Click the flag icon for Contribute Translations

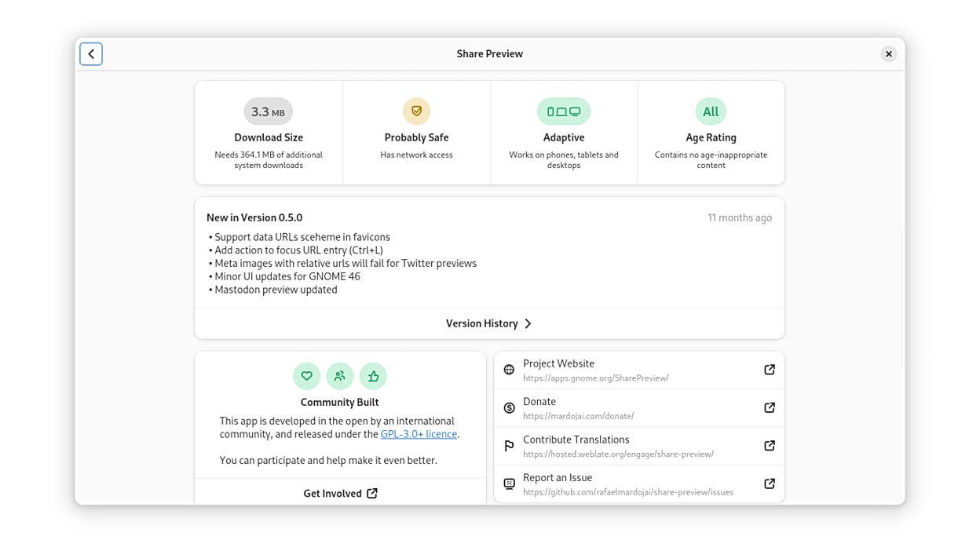pos(509,446)
